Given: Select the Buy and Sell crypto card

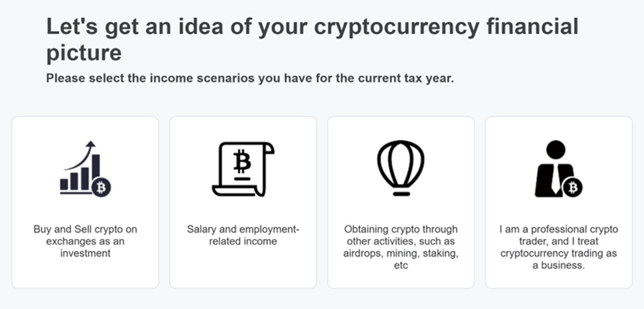Looking at the screenshot, I should click(x=85, y=203).
